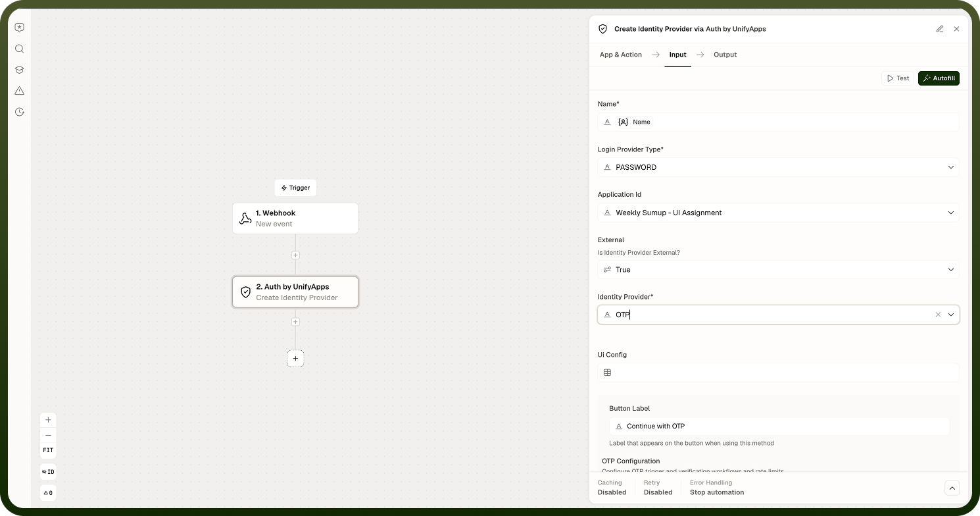Open the canvas issues counter showing 0
The image size is (980, 516).
tap(48, 492)
